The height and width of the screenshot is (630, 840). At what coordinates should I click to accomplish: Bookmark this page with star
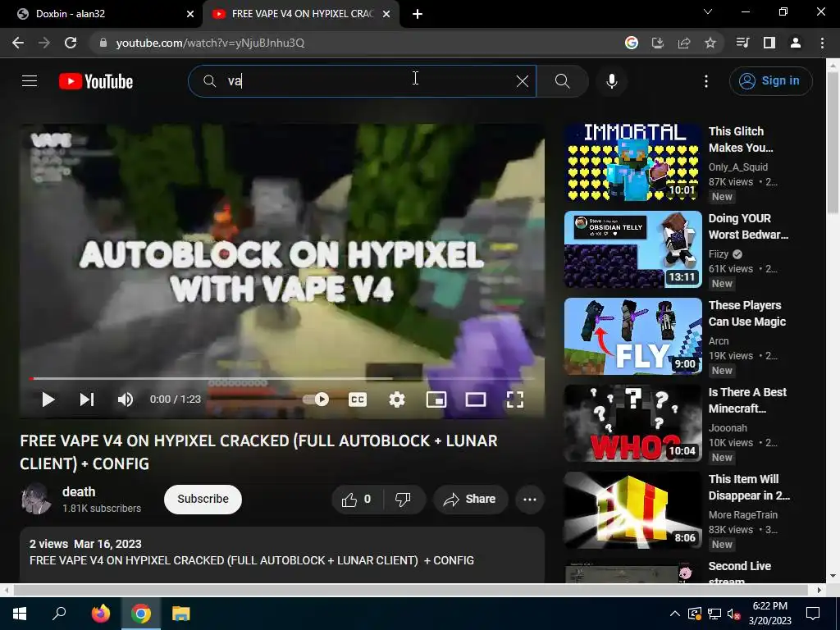[x=710, y=43]
